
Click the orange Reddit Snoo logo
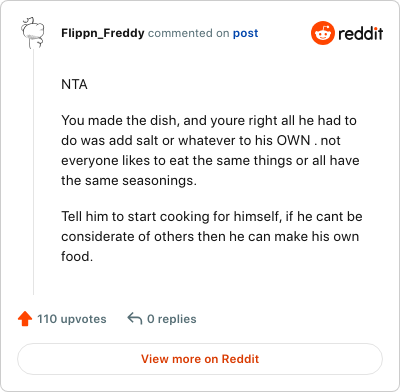point(322,33)
